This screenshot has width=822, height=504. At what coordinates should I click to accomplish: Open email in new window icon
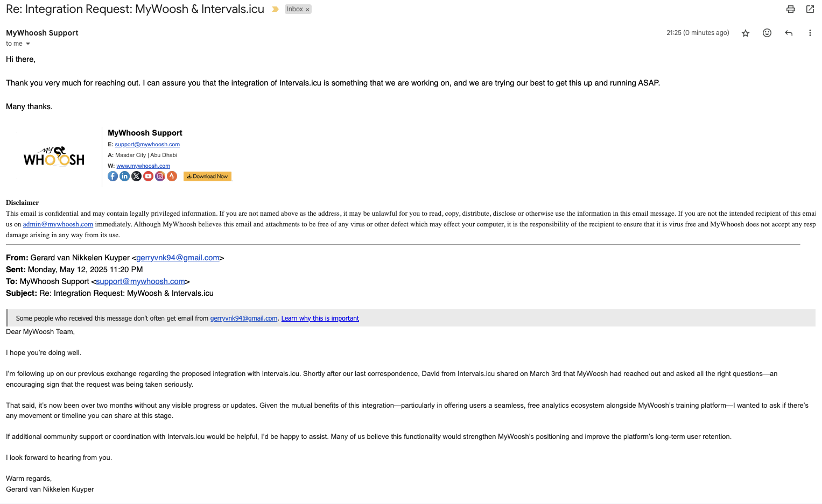[x=810, y=9]
